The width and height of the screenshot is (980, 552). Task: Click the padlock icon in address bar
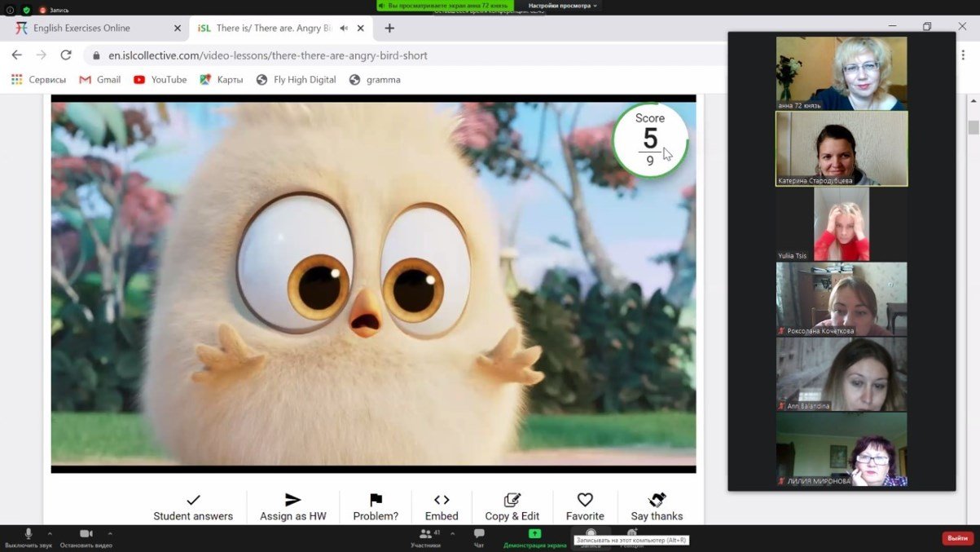pos(96,56)
